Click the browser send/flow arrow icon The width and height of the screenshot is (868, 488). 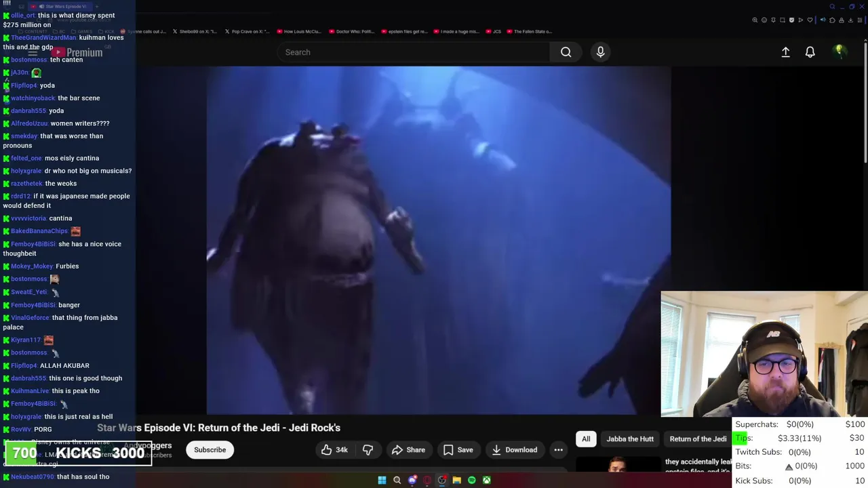(x=801, y=20)
